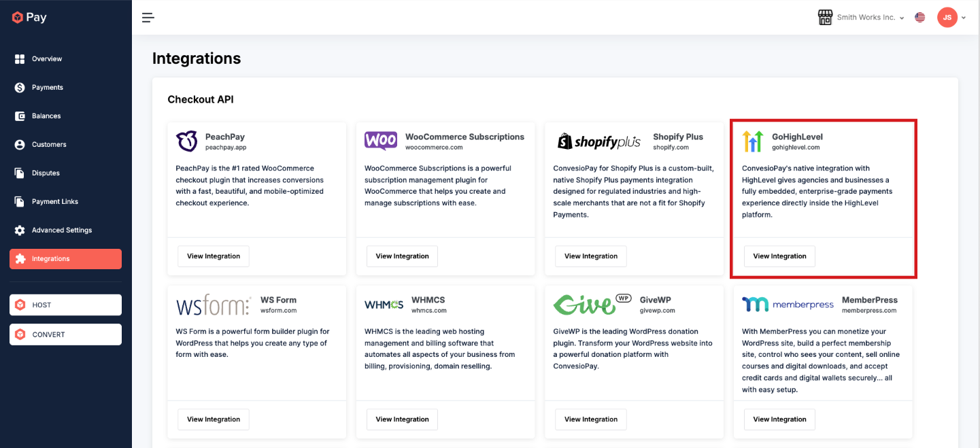View Integration for PeachPay
The image size is (980, 448).
pos(214,256)
